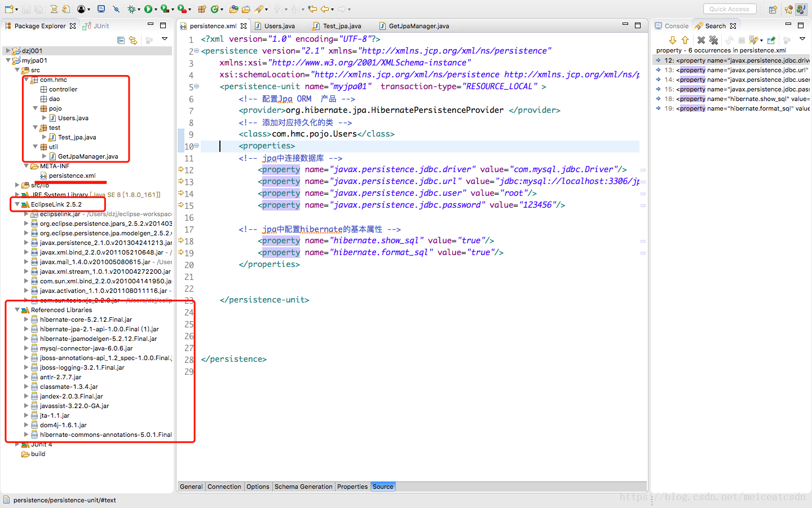This screenshot has width=812, height=508.
Task: Expand the dzj001 project node
Action: 8,51
